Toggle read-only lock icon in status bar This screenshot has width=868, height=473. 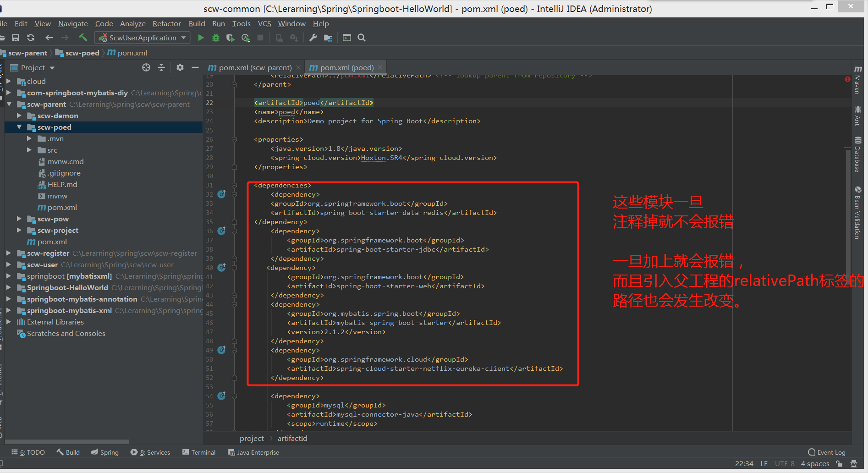coord(839,463)
